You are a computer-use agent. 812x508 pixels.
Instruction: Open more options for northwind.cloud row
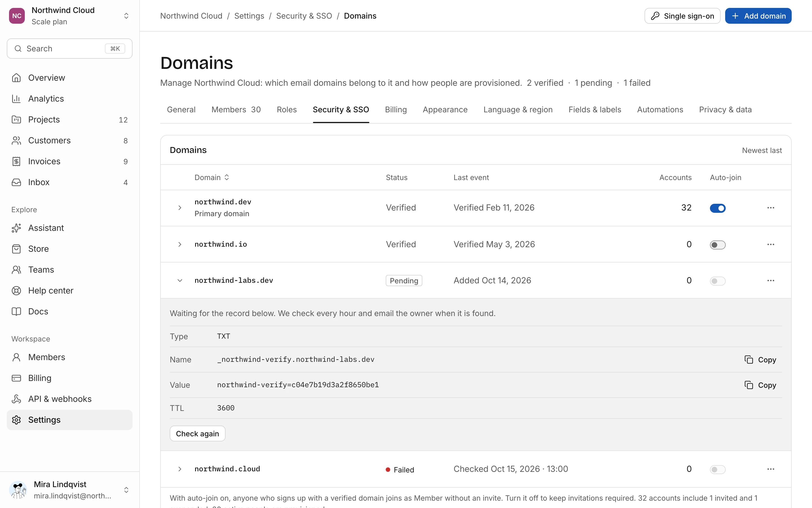pyautogui.click(x=770, y=469)
